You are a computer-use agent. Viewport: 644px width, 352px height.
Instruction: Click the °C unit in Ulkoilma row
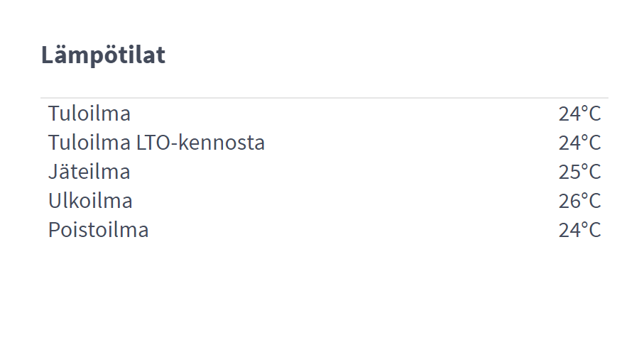(591, 201)
